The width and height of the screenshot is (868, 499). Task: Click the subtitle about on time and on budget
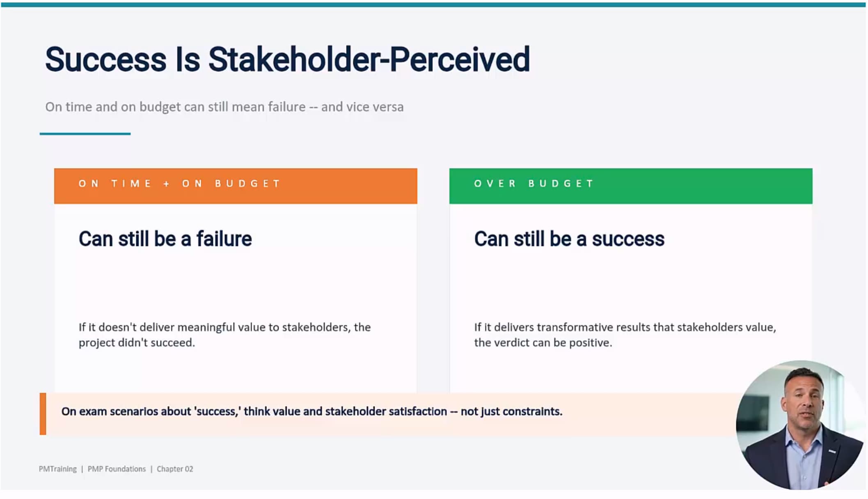(x=224, y=107)
